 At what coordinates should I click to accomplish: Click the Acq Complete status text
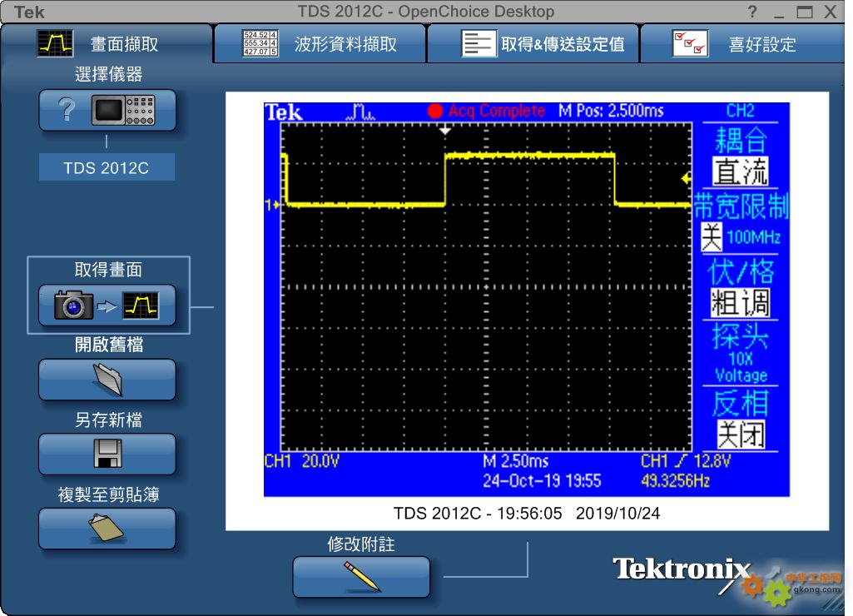pyautogui.click(x=496, y=111)
